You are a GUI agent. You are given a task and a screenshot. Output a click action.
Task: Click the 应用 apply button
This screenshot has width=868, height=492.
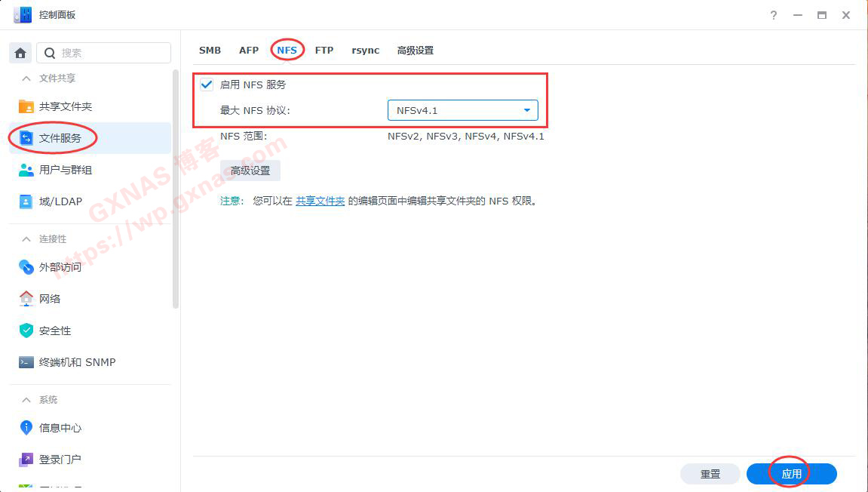pyautogui.click(x=791, y=474)
